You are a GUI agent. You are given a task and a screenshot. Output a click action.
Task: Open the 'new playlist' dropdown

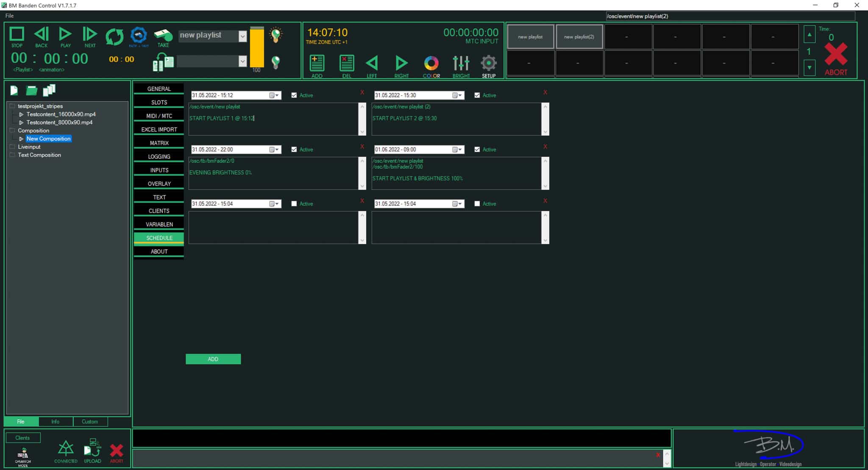click(x=242, y=36)
